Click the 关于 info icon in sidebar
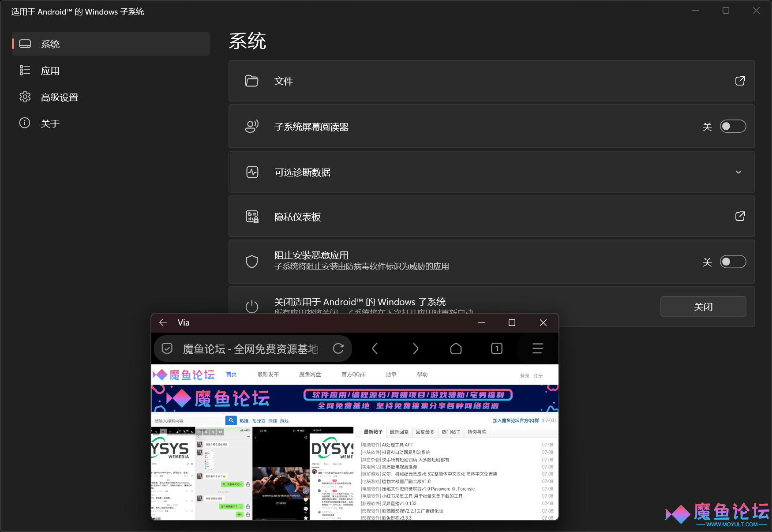This screenshot has width=772, height=532. 25,123
